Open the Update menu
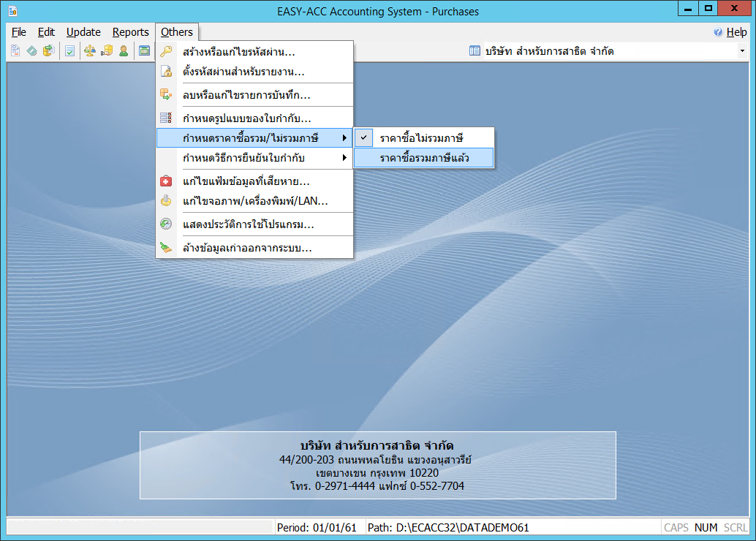This screenshot has height=541, width=756. pyautogui.click(x=83, y=32)
